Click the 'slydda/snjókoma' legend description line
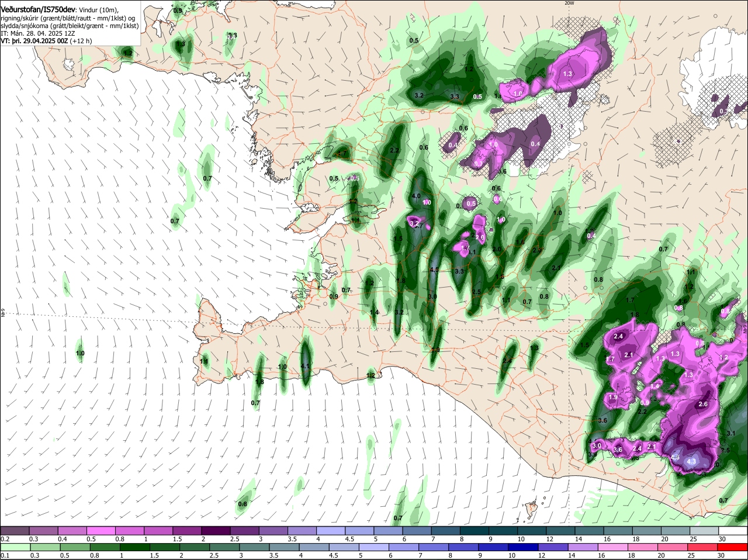The image size is (748, 560). tap(70, 26)
